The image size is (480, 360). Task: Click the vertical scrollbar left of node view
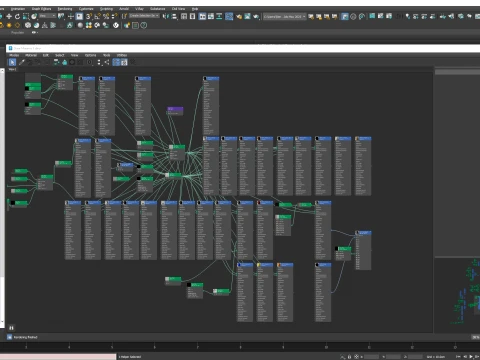[2, 197]
